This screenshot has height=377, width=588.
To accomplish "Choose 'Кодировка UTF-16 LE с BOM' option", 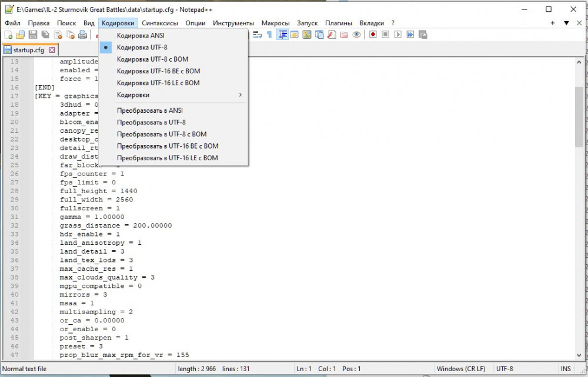I will click(x=158, y=83).
